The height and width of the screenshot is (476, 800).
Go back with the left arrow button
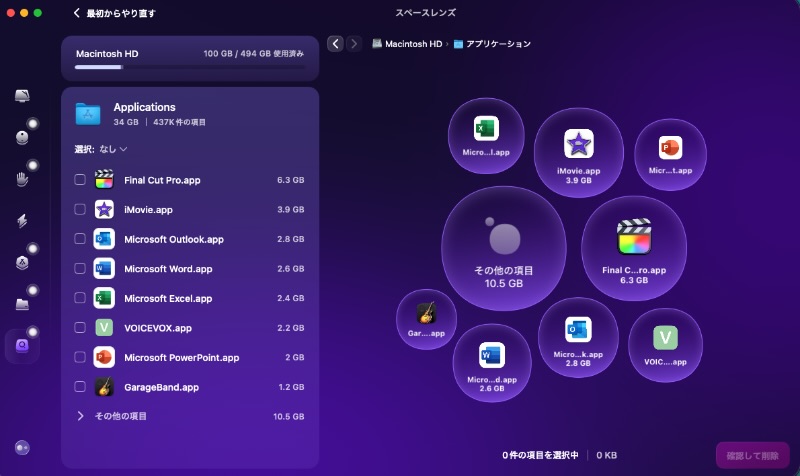(335, 44)
